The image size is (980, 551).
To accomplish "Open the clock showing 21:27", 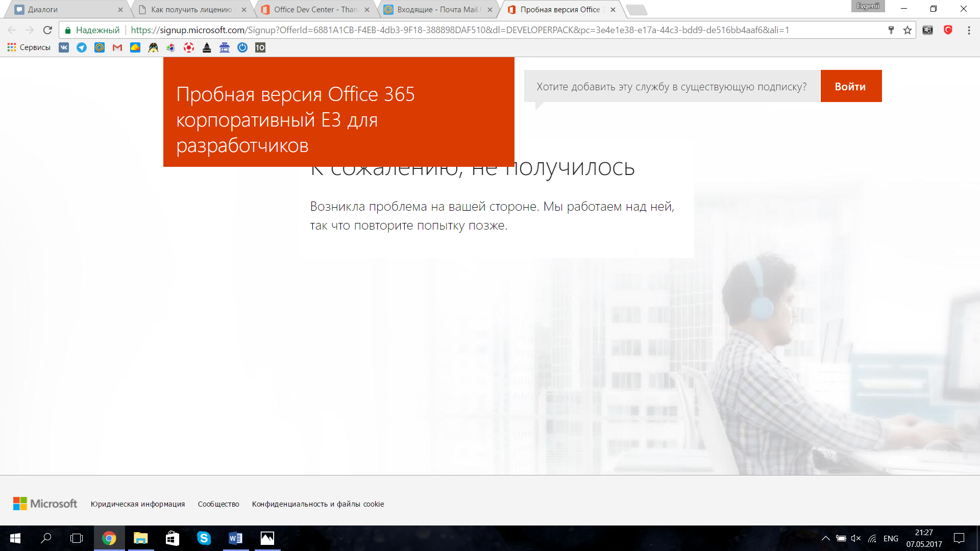I will tap(924, 538).
